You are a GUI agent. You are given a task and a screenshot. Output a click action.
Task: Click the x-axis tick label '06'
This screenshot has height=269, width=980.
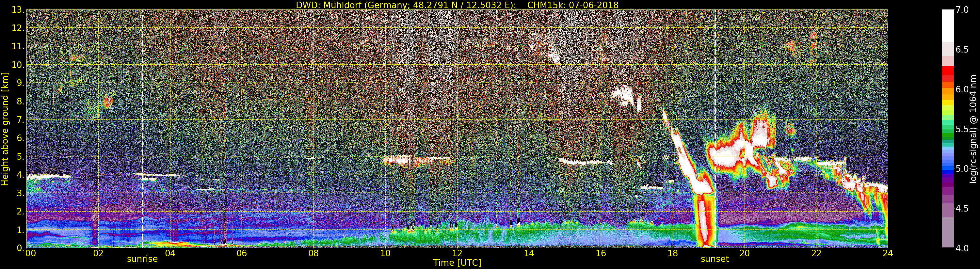tap(242, 253)
